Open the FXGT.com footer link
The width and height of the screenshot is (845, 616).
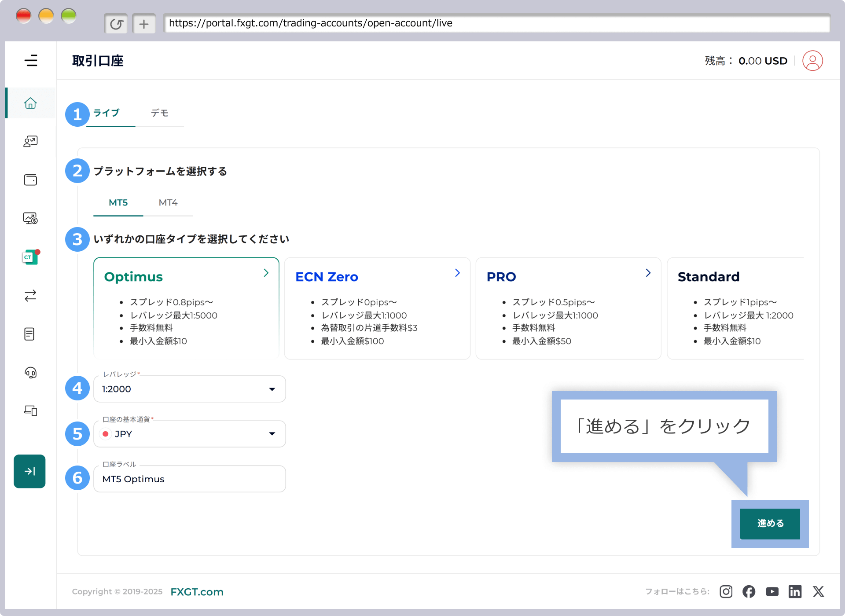pos(197,592)
